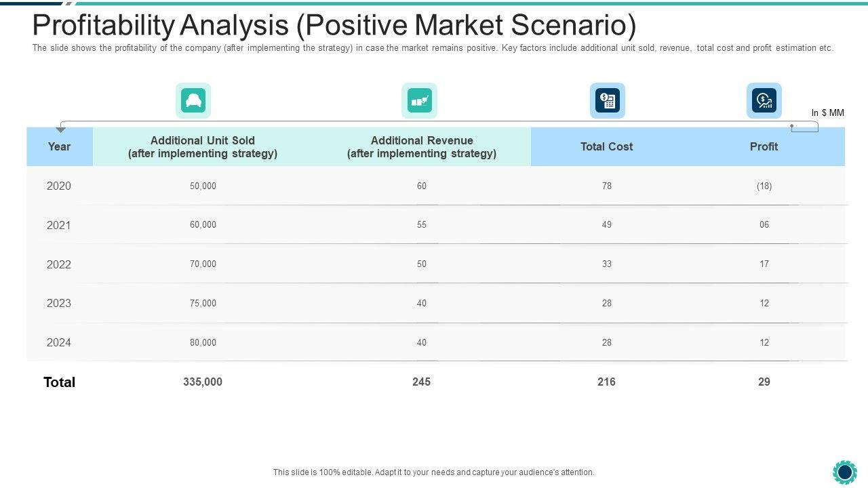Select the total revenue value 245
This screenshot has width=868, height=488.
[x=421, y=382]
